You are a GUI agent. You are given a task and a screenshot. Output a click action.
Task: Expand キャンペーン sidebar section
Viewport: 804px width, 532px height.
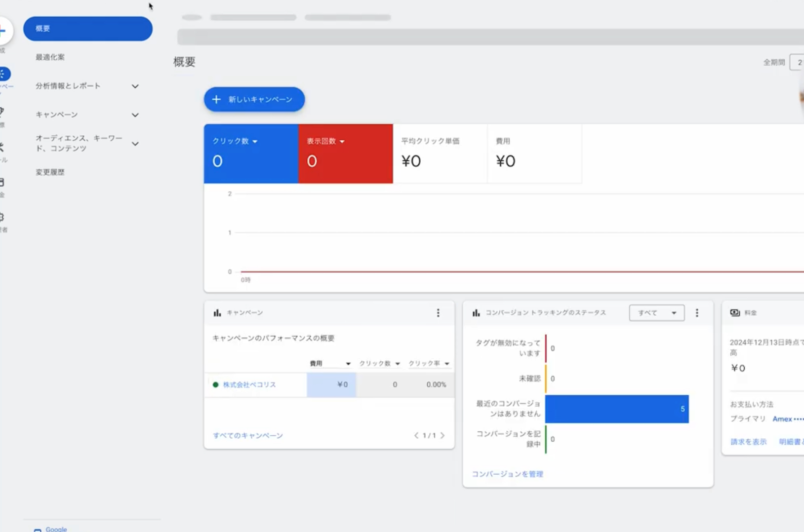135,115
